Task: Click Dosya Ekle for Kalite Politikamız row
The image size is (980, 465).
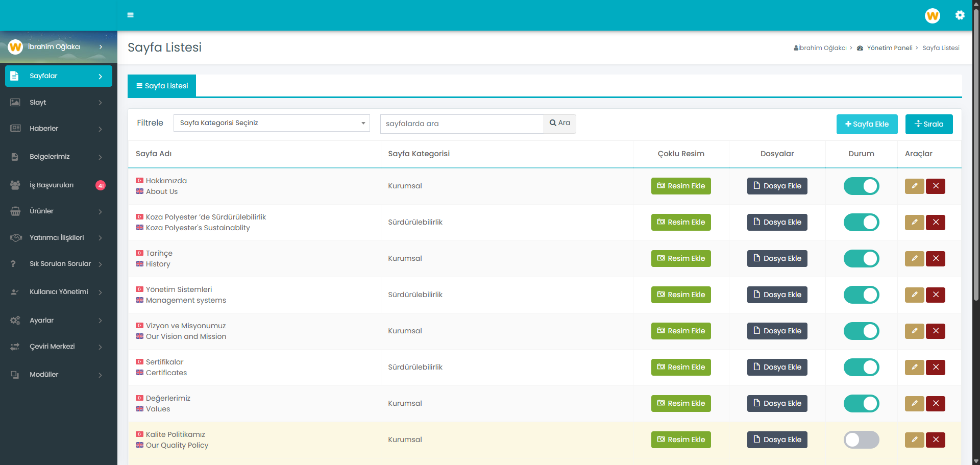Action: point(777,440)
